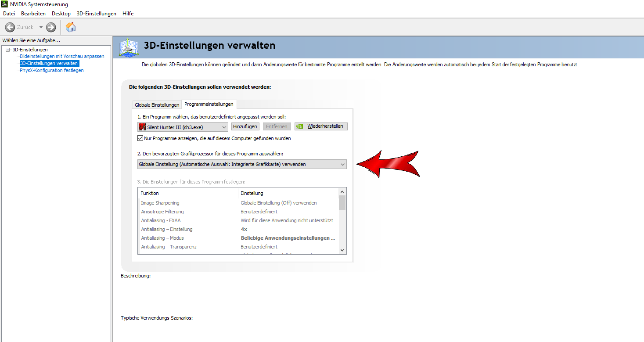644x342 pixels.
Task: Click the settings list scrollbar down arrow
Action: coord(342,250)
